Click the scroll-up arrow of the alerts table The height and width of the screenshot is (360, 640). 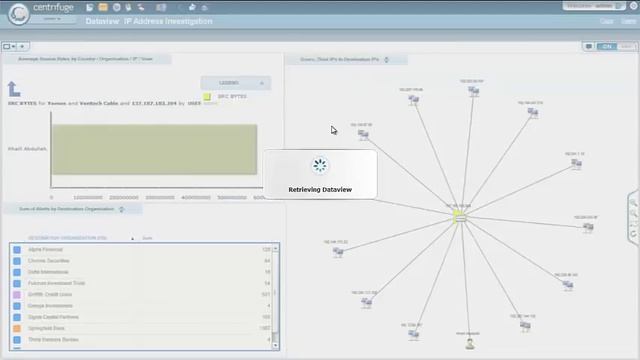(276, 248)
